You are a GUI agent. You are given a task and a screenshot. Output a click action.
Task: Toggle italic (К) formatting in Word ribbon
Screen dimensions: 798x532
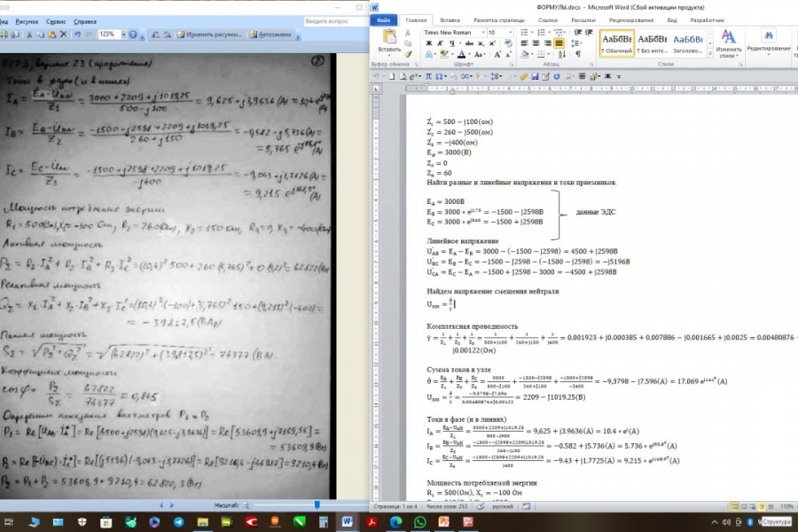(440, 43)
